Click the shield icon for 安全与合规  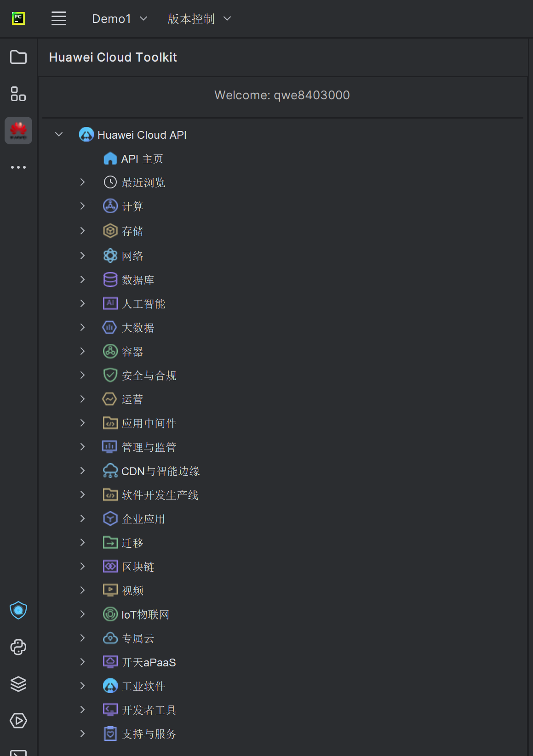(x=110, y=375)
